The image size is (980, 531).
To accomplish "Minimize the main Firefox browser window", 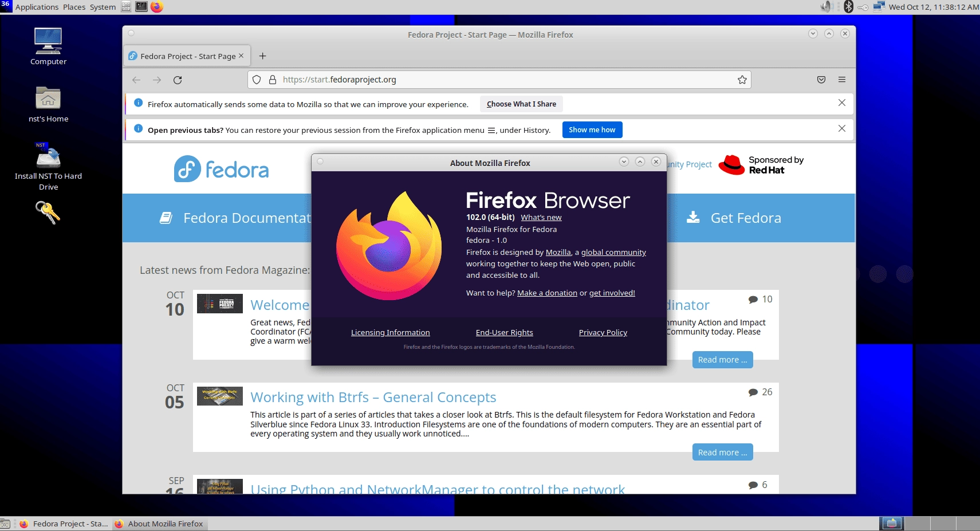I will [813, 34].
